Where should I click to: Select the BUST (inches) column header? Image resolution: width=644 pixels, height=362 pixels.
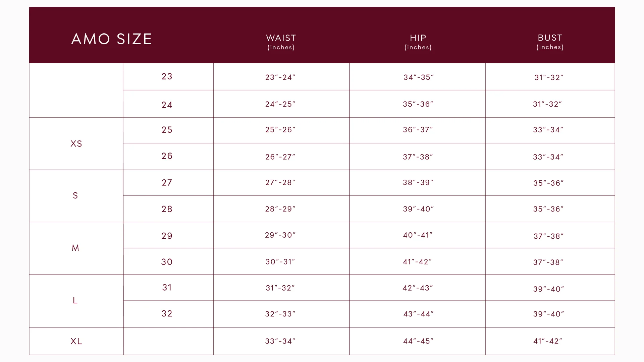click(550, 42)
